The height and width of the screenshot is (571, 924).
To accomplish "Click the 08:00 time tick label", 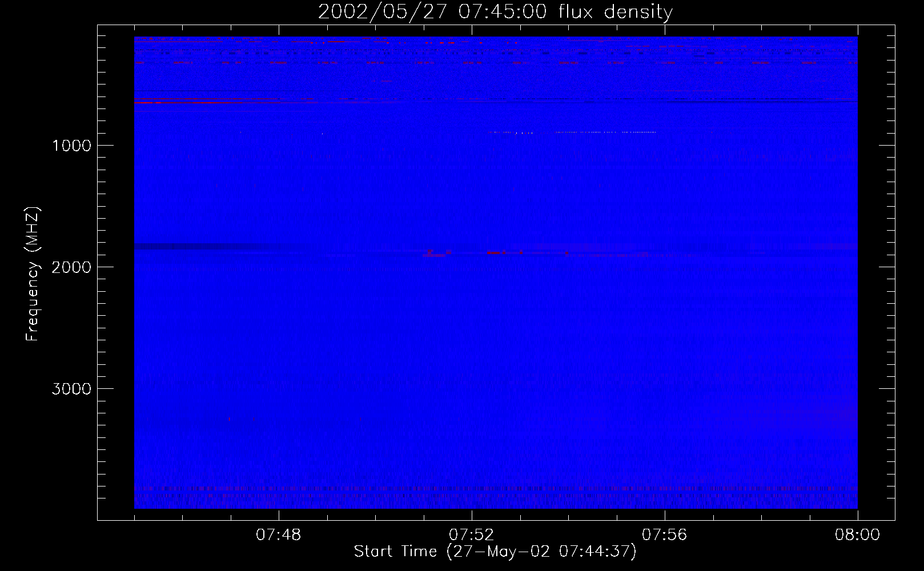I will (x=857, y=535).
